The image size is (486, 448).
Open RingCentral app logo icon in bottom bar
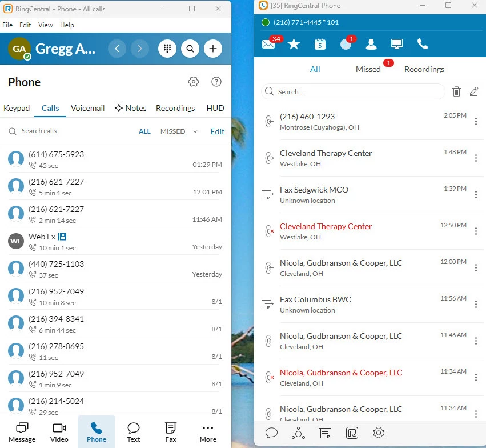point(352,433)
